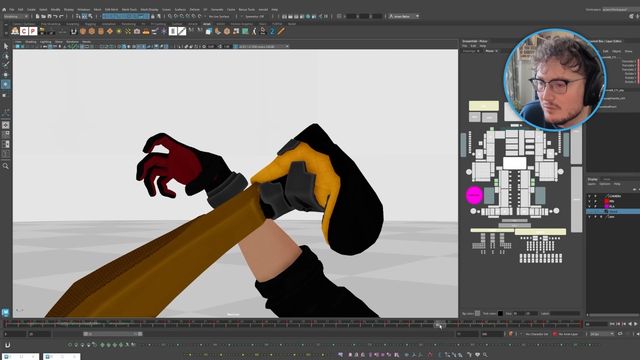
Task: Open the Layers menu in layer editor
Action: 591,184
